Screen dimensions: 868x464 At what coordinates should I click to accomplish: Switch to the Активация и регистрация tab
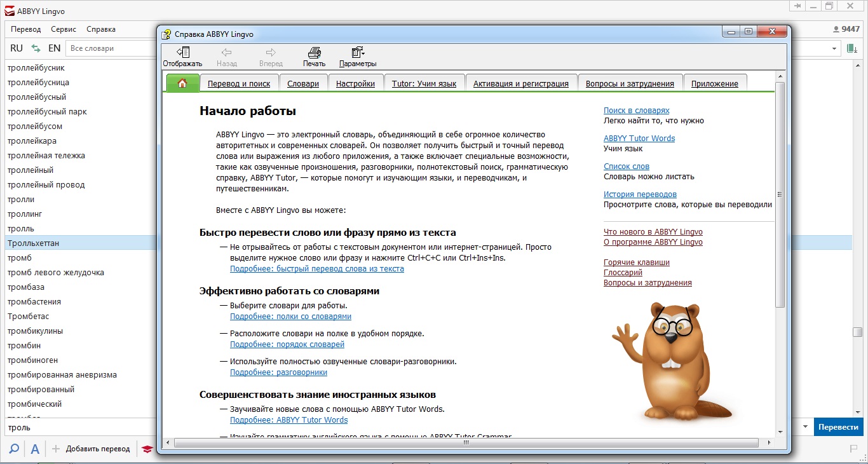pyautogui.click(x=520, y=83)
